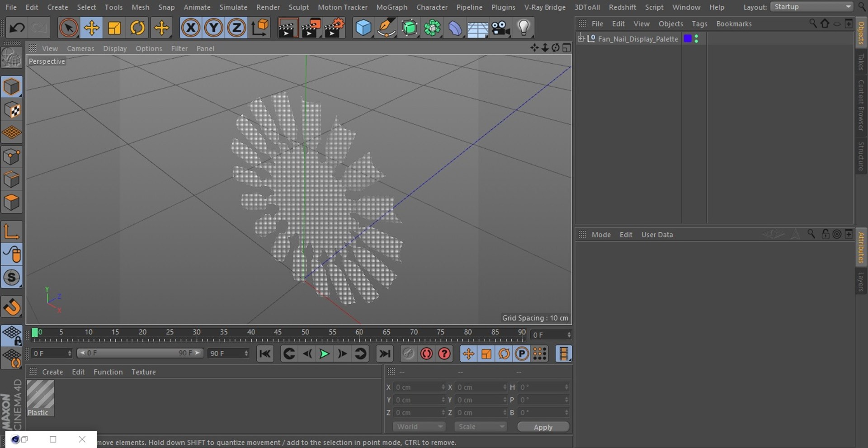Switch to Points mode

(x=12, y=157)
